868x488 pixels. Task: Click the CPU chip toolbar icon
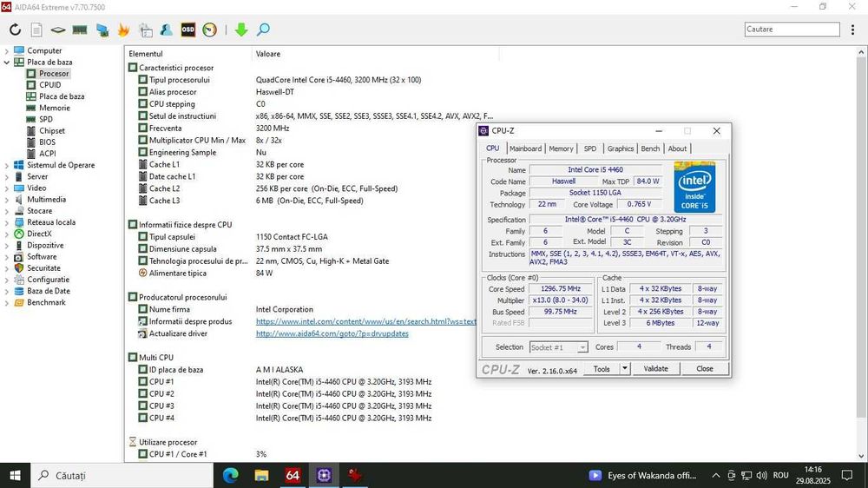(57, 30)
